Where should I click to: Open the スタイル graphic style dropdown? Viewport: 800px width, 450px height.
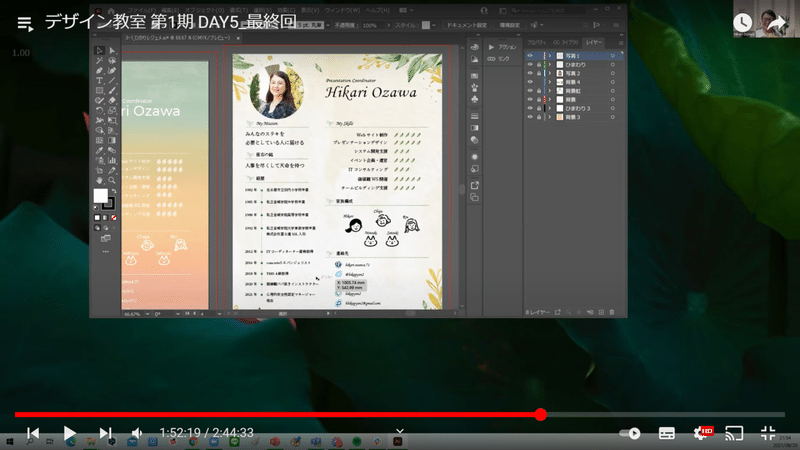tap(434, 25)
